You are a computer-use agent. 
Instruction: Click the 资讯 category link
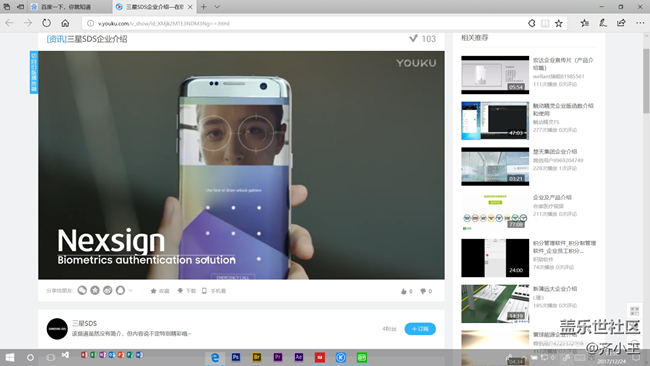click(56, 39)
